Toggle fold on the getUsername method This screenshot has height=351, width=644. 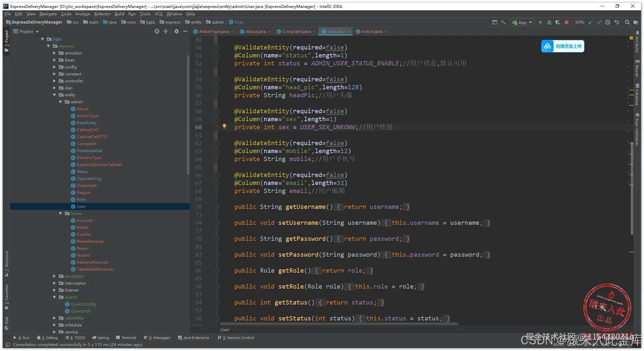pos(217,207)
